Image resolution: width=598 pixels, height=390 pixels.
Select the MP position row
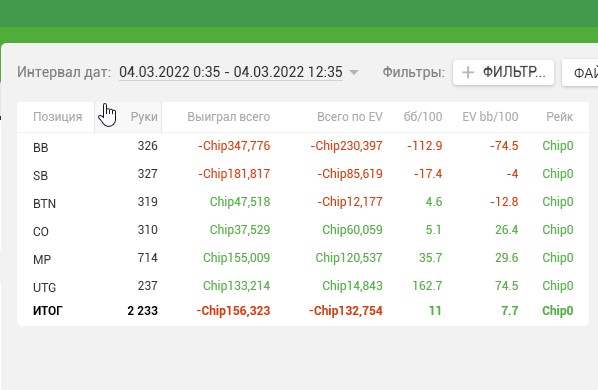[303, 258]
